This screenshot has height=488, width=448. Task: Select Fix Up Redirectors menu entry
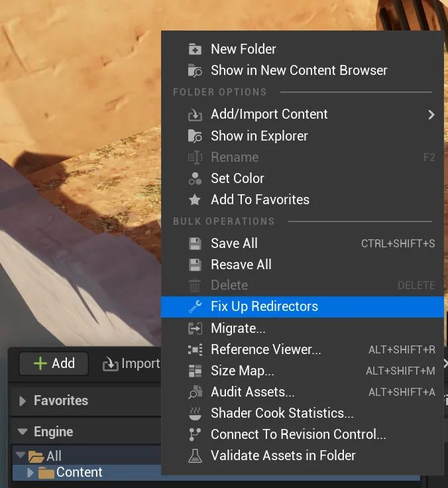point(302,306)
